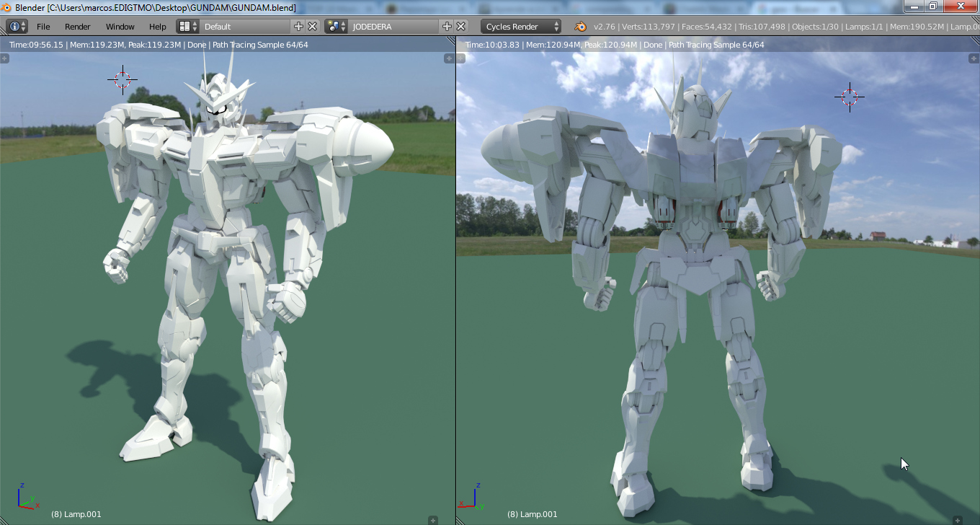Click Done in the right render view status
The height and width of the screenshot is (525, 980).
click(x=653, y=45)
